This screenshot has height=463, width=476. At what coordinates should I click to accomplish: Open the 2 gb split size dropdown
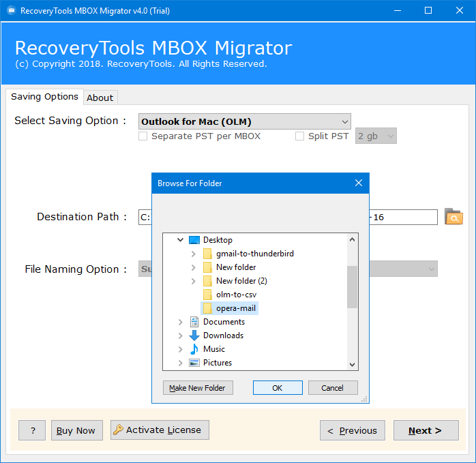[376, 136]
